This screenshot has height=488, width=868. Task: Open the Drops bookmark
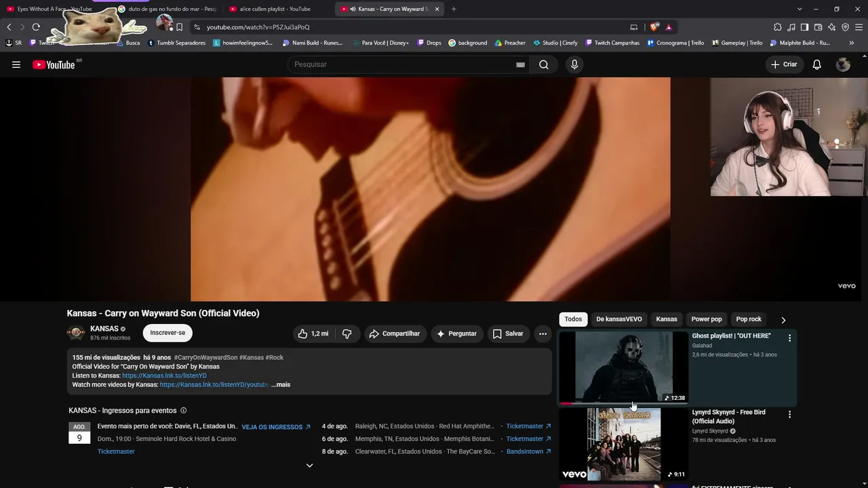[x=429, y=43]
